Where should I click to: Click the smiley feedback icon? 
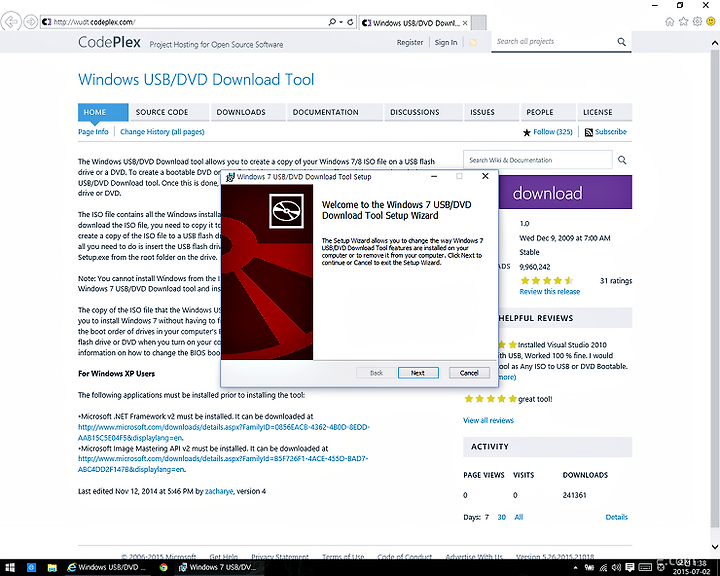click(x=711, y=21)
